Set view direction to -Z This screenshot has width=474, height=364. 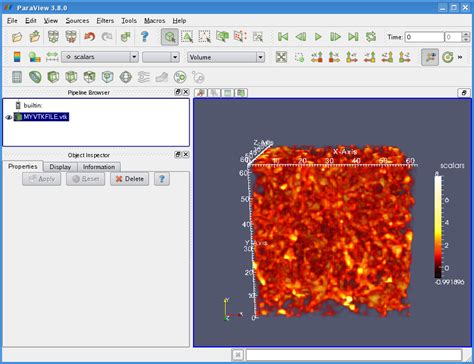pos(405,57)
